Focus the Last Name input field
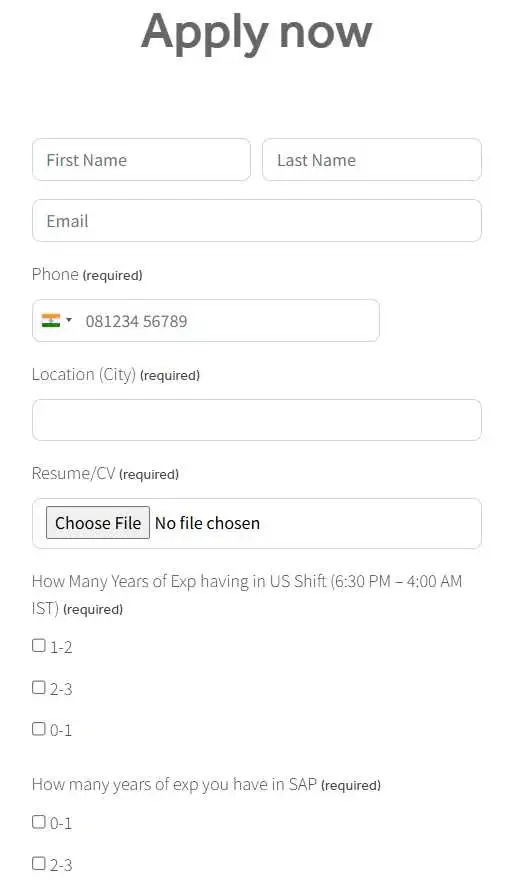Screen dimensions: 531x886 372,160
